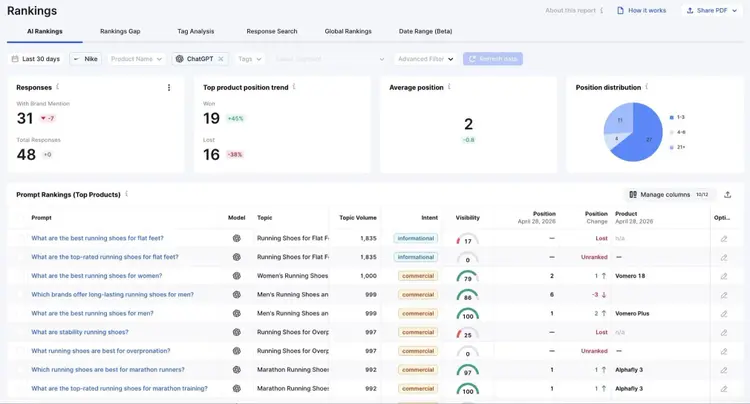Check the box for running shoes for women row
The image size is (750, 404).
21,276
